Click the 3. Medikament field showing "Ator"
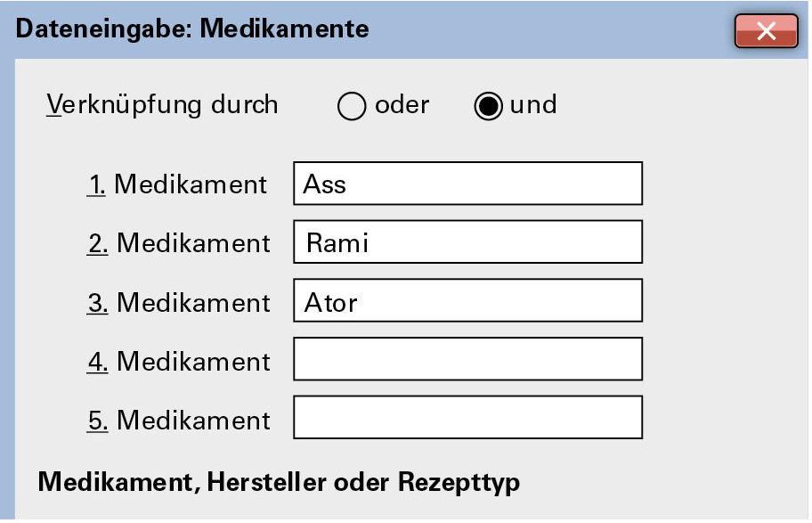The image size is (812, 523). click(467, 301)
